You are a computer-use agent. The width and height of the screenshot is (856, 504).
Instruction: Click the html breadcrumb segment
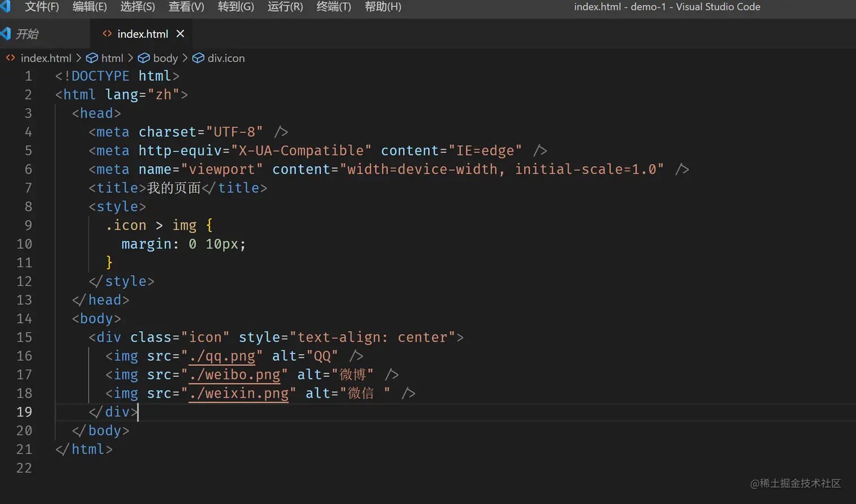[112, 58]
